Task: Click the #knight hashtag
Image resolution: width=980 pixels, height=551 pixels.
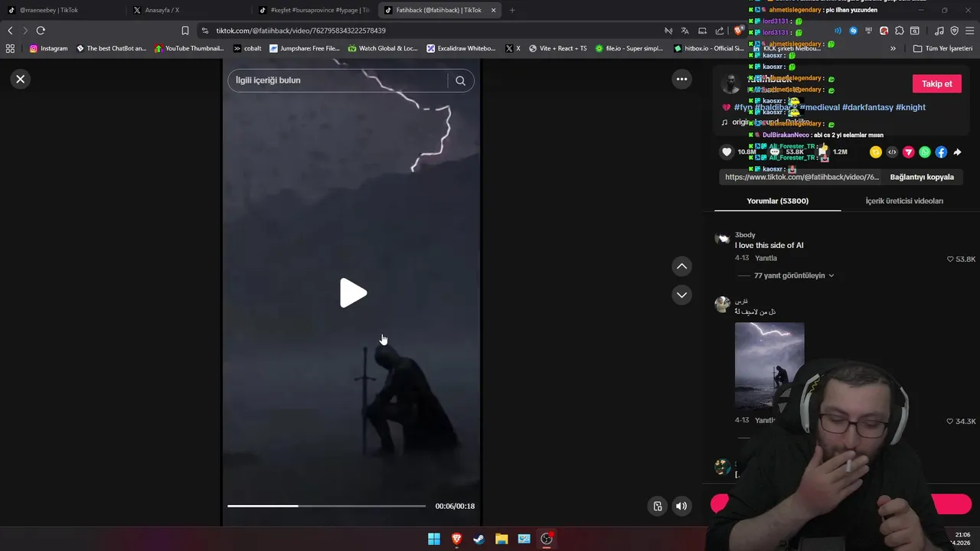Action: [x=910, y=108]
